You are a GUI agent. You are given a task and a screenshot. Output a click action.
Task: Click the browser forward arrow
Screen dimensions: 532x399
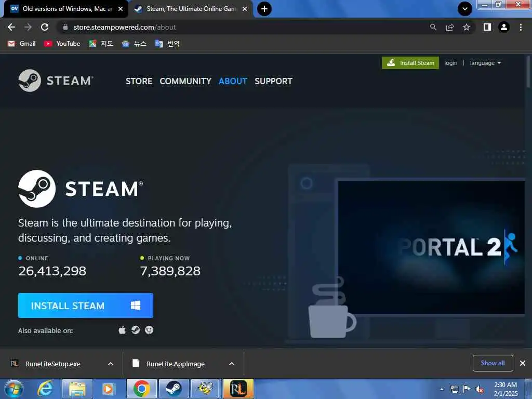[28, 27]
